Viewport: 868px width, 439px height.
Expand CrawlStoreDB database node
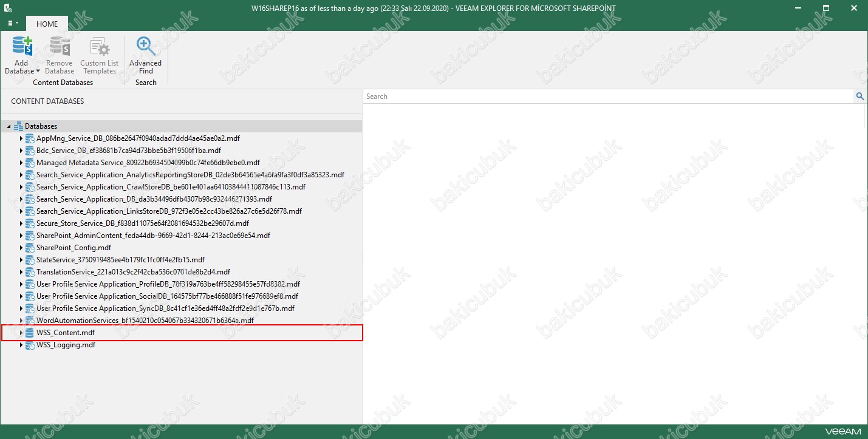[x=21, y=187]
